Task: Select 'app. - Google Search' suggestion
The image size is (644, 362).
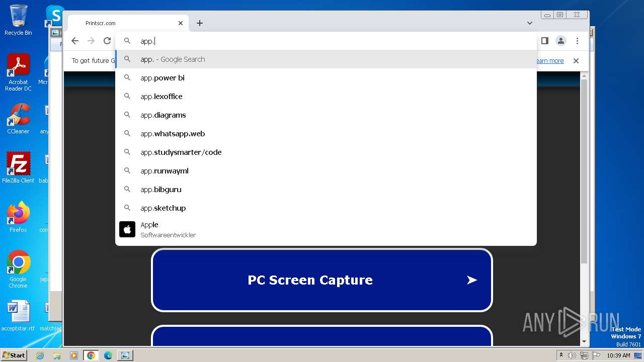Action: pyautogui.click(x=326, y=59)
